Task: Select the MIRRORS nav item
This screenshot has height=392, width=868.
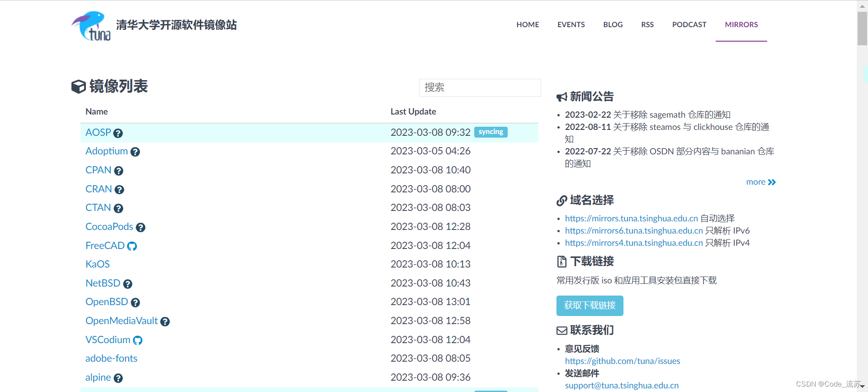Action: pyautogui.click(x=741, y=24)
